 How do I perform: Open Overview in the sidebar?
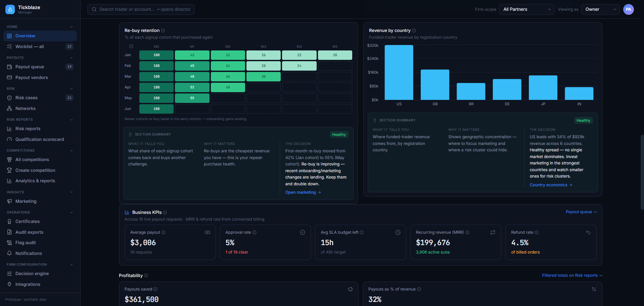point(40,36)
